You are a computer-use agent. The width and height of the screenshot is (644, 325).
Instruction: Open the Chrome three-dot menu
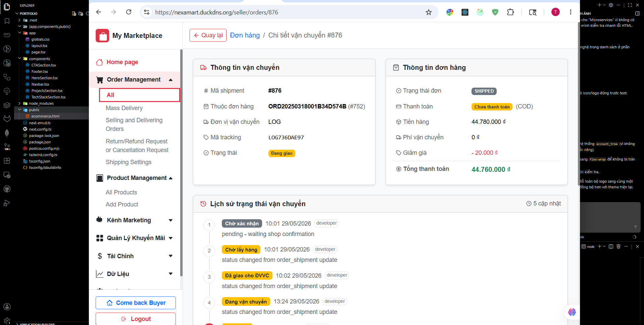coord(571,12)
